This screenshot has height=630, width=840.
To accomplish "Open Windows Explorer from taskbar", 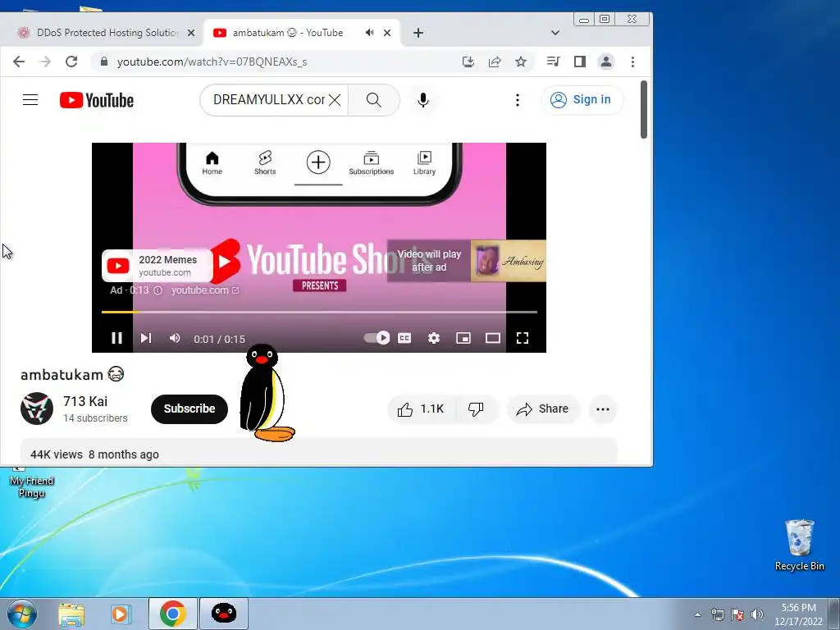I will coord(71,614).
